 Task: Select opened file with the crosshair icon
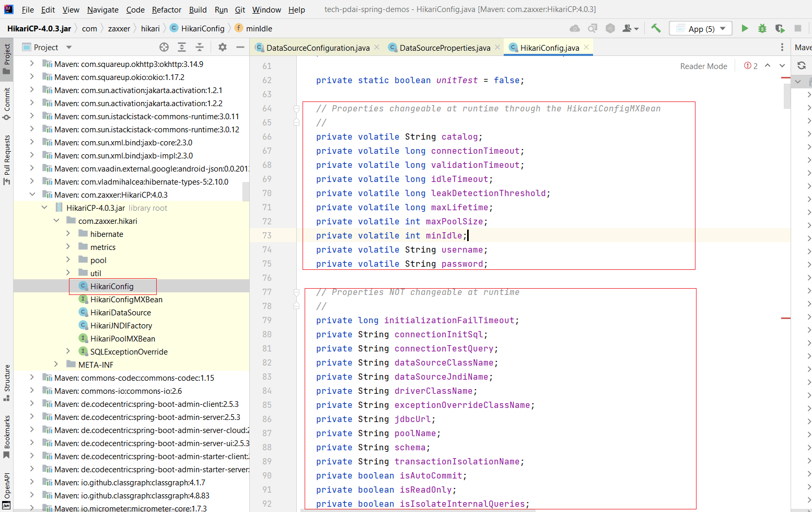pyautogui.click(x=164, y=47)
